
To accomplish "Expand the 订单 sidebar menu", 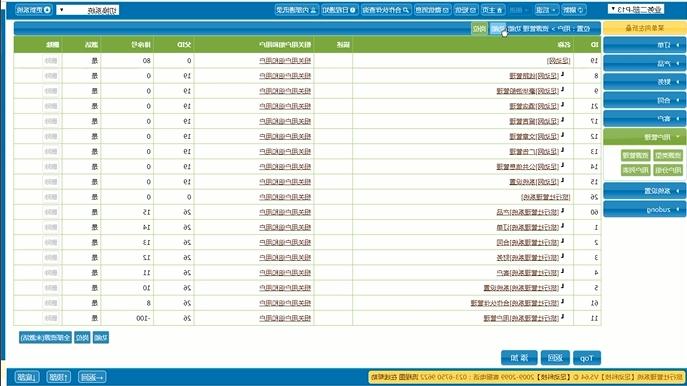I will 645,45.
